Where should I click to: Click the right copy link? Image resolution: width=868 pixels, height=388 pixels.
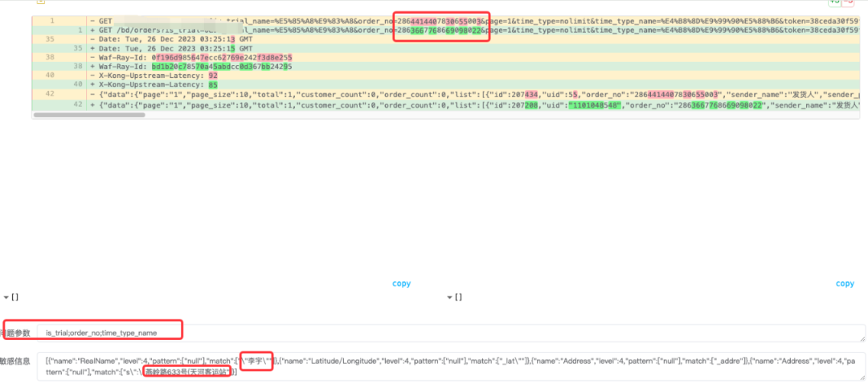tap(845, 284)
